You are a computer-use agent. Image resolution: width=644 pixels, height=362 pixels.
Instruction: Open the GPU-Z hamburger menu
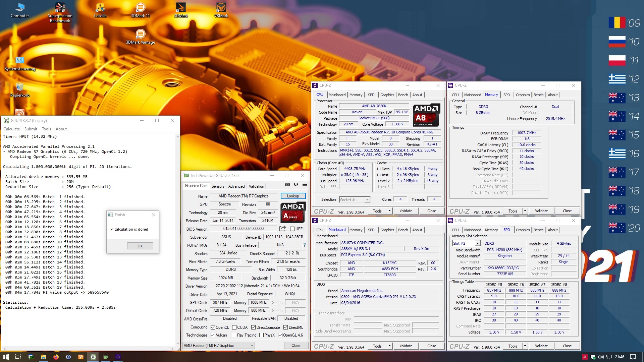305,184
